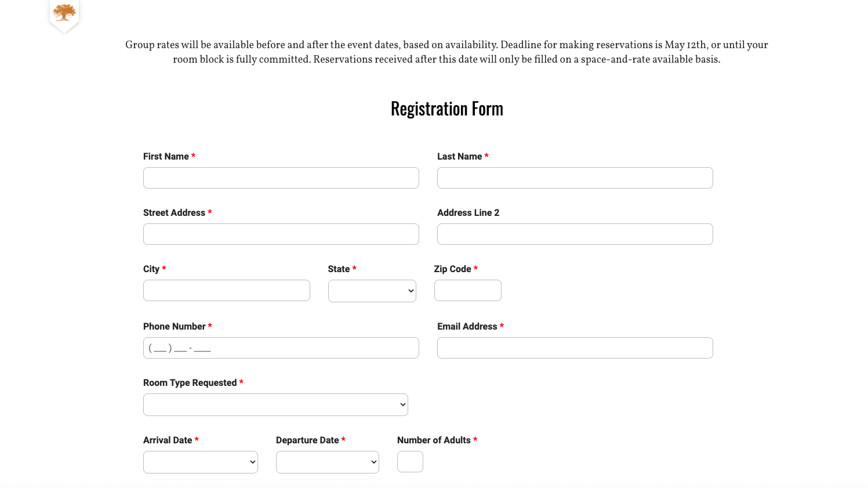The height and width of the screenshot is (488, 868).
Task: Click the Phone Number masked input field
Action: [281, 348]
